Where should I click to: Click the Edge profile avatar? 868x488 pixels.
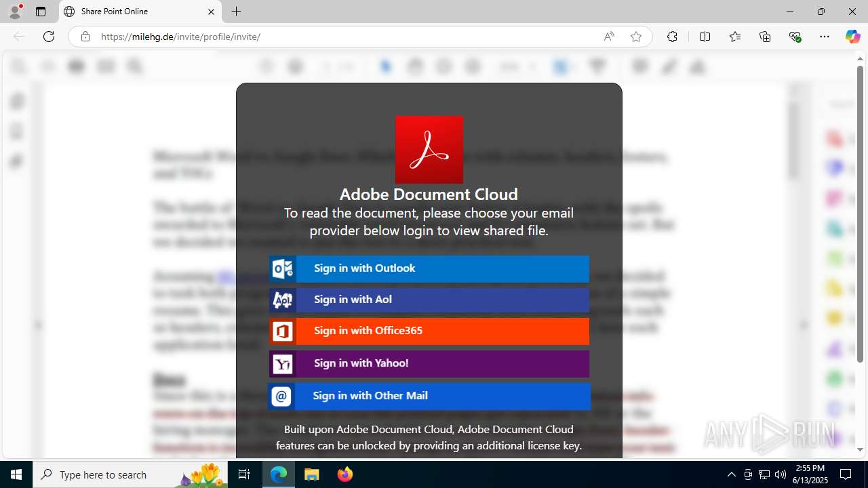point(15,12)
